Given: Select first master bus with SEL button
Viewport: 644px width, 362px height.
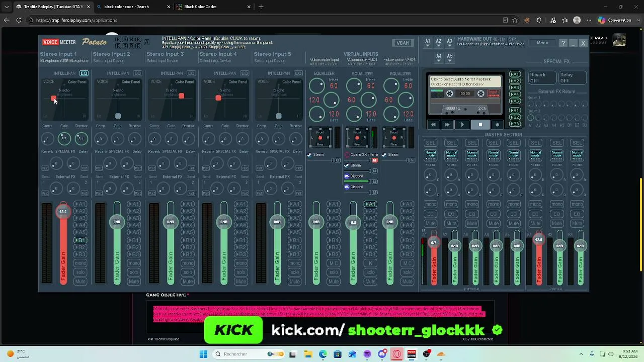Looking at the screenshot, I should tap(430, 143).
